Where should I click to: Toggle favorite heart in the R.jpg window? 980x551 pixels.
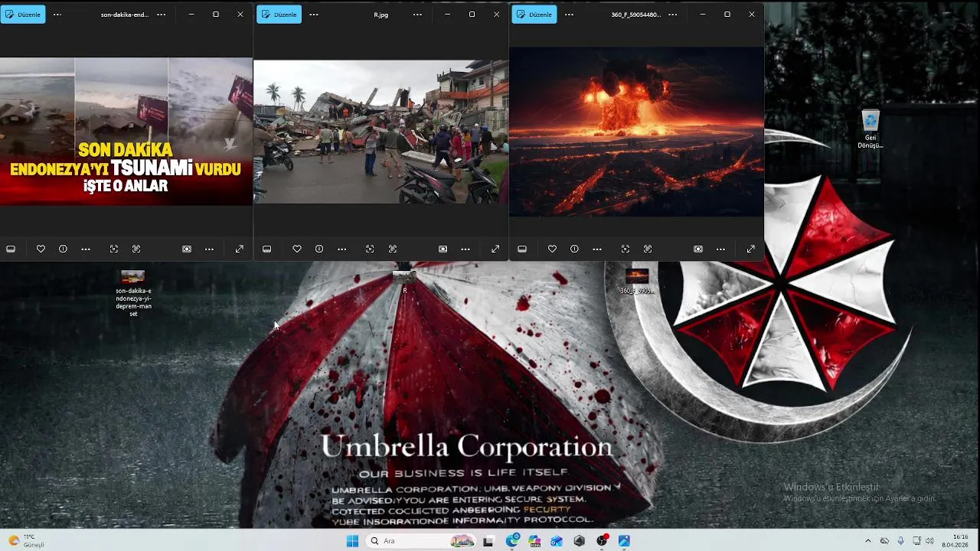click(x=297, y=249)
